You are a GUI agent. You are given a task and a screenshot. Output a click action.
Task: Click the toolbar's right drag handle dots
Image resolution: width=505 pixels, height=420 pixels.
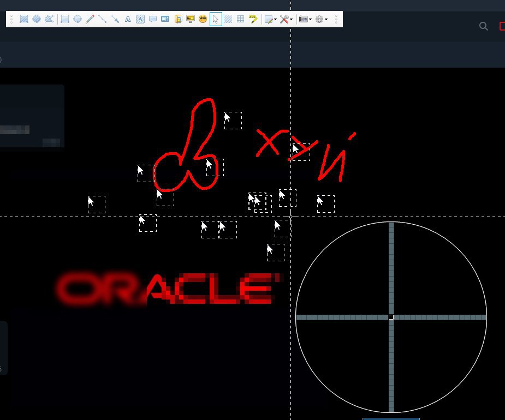[x=336, y=19]
